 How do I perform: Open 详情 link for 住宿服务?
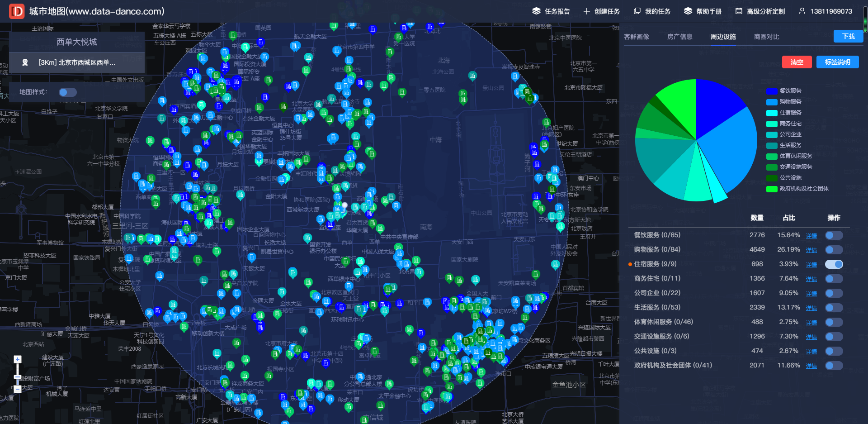click(x=811, y=265)
